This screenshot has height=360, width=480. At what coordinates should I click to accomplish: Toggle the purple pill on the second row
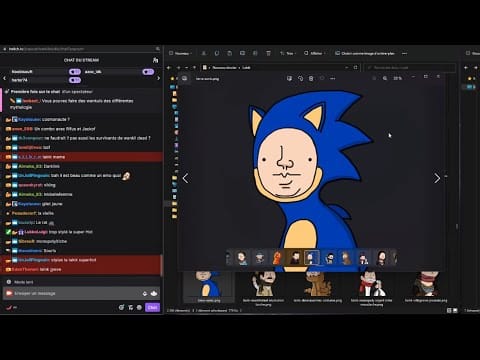point(75,80)
